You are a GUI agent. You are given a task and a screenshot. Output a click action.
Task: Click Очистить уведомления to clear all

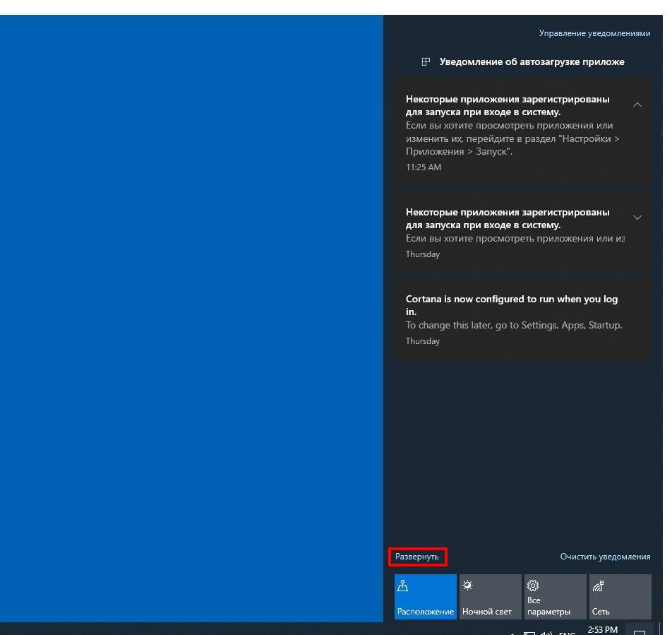click(x=605, y=557)
